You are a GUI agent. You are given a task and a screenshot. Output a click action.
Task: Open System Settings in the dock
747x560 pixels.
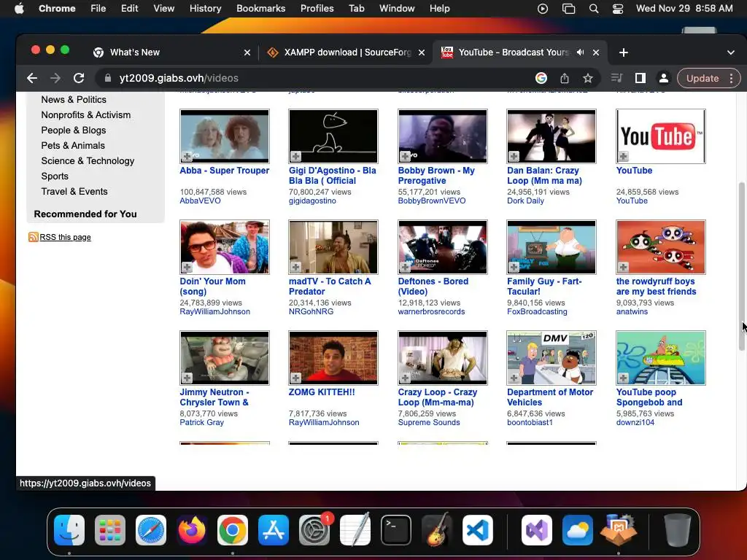[314, 530]
